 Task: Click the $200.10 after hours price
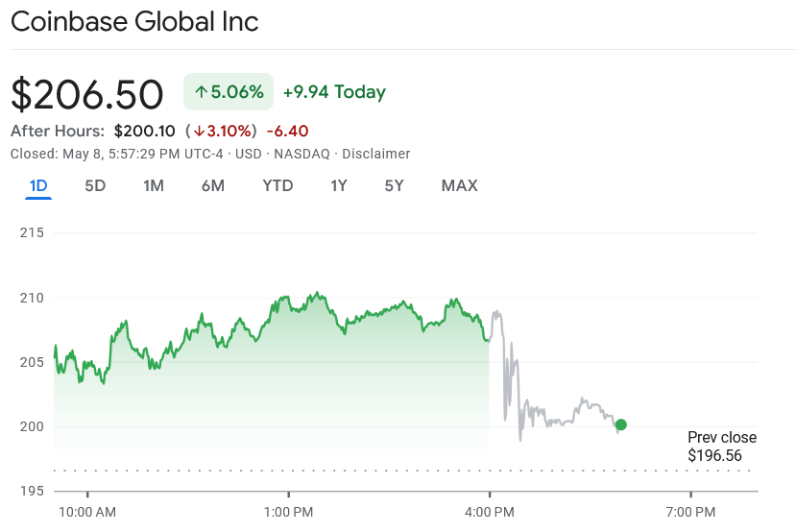pyautogui.click(x=144, y=131)
